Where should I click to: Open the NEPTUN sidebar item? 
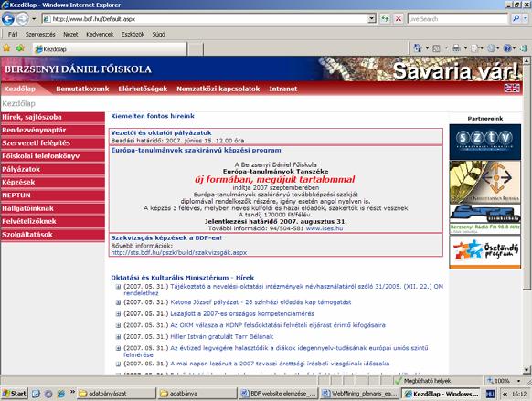(x=53, y=195)
